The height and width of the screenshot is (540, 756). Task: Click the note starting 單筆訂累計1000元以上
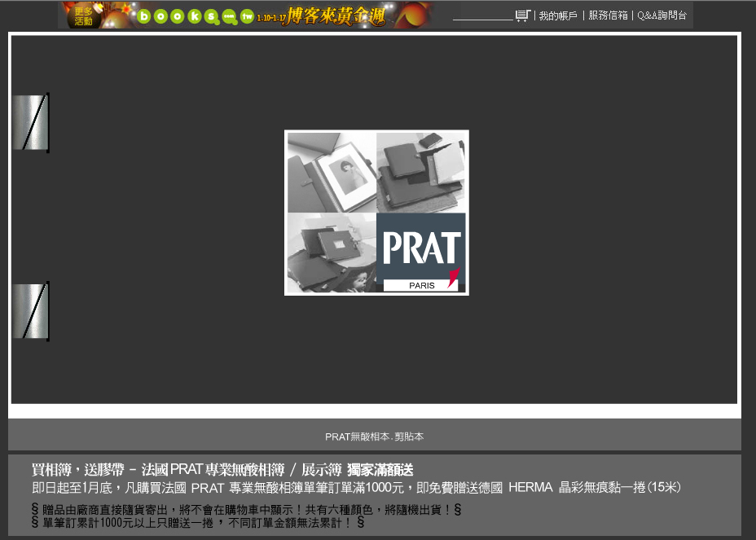point(198,523)
